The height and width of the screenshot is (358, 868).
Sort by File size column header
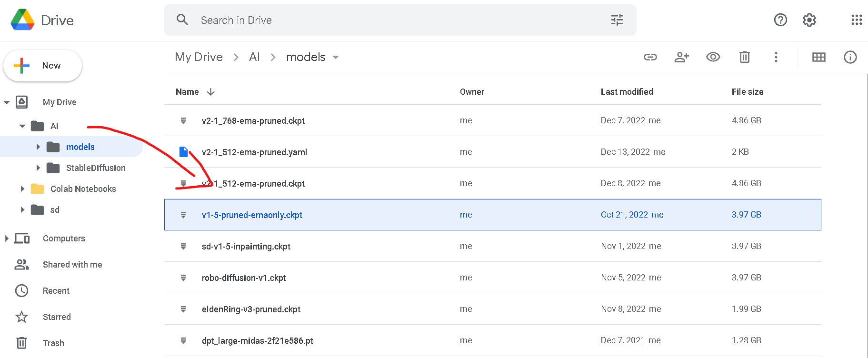[x=748, y=91]
